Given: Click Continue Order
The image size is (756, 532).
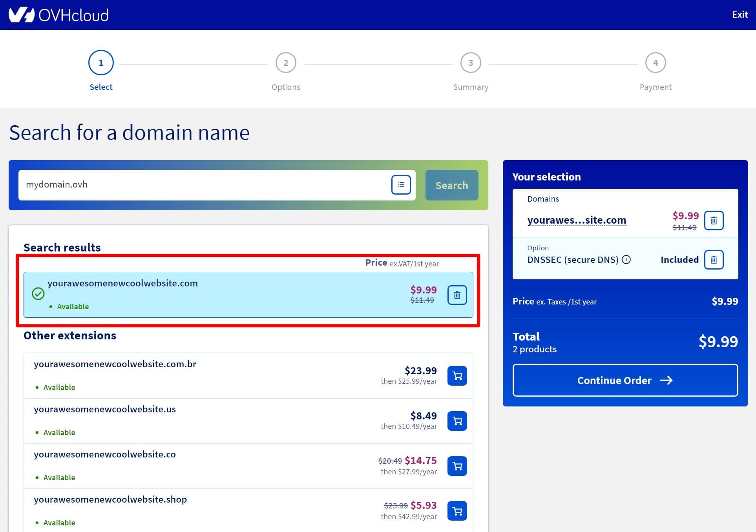Looking at the screenshot, I should (625, 380).
